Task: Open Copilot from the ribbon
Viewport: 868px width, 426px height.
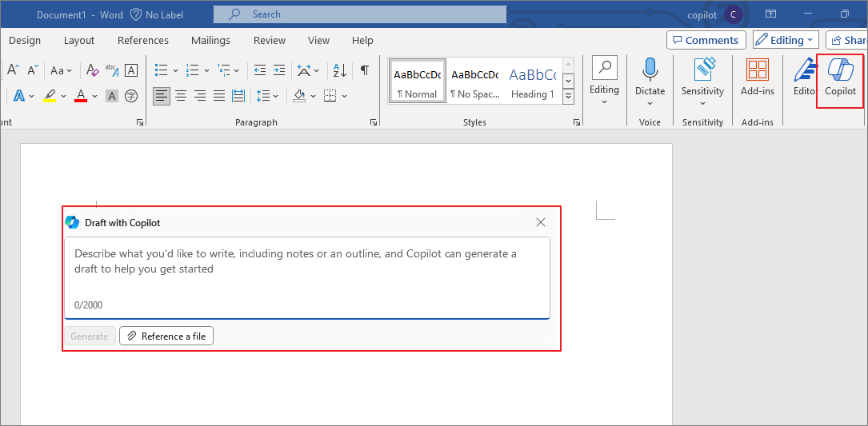Action: 840,78
